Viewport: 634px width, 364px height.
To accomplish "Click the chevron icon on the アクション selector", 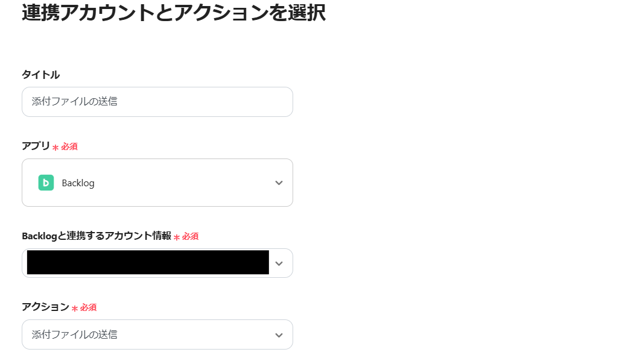I will [x=279, y=334].
